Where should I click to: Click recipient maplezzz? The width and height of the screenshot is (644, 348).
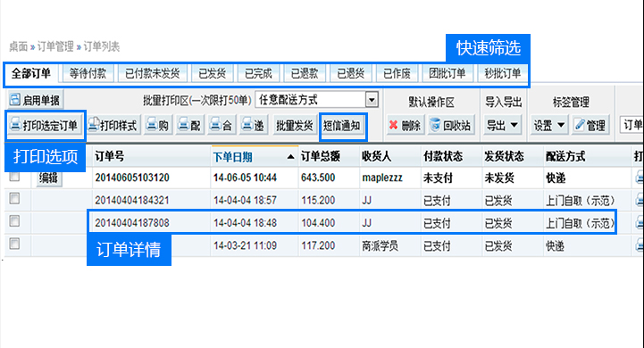(382, 178)
